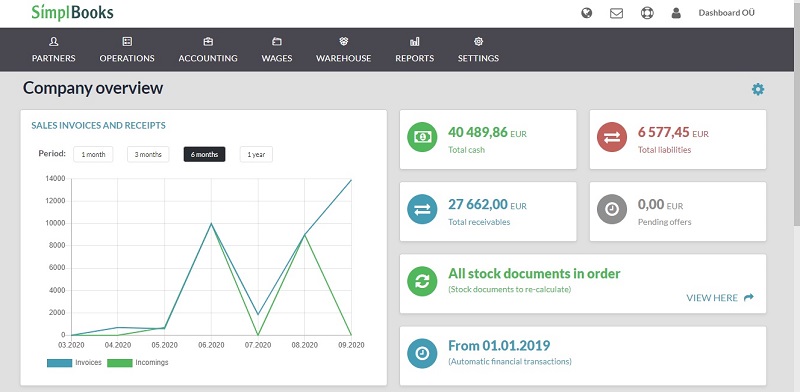This screenshot has height=392, width=800.
Task: Click the green Total cash icon
Action: [x=422, y=137]
